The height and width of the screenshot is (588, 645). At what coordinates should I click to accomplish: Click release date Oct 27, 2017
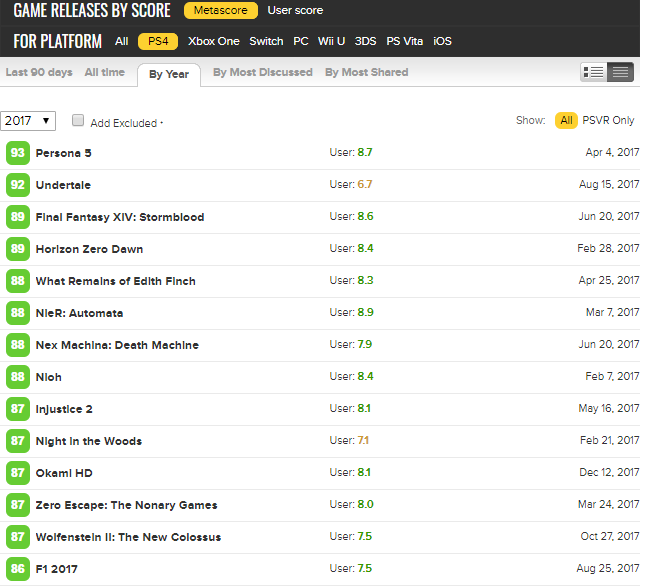click(x=610, y=536)
